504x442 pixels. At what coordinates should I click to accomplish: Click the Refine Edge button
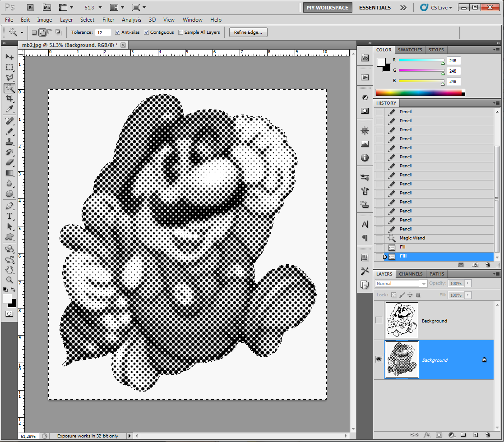click(248, 32)
